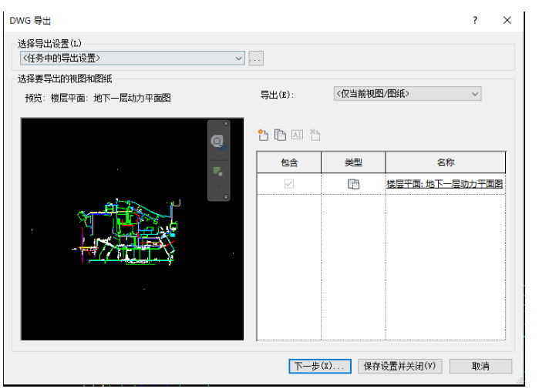Click the help question mark button
The width and height of the screenshot is (539, 392).
(475, 20)
